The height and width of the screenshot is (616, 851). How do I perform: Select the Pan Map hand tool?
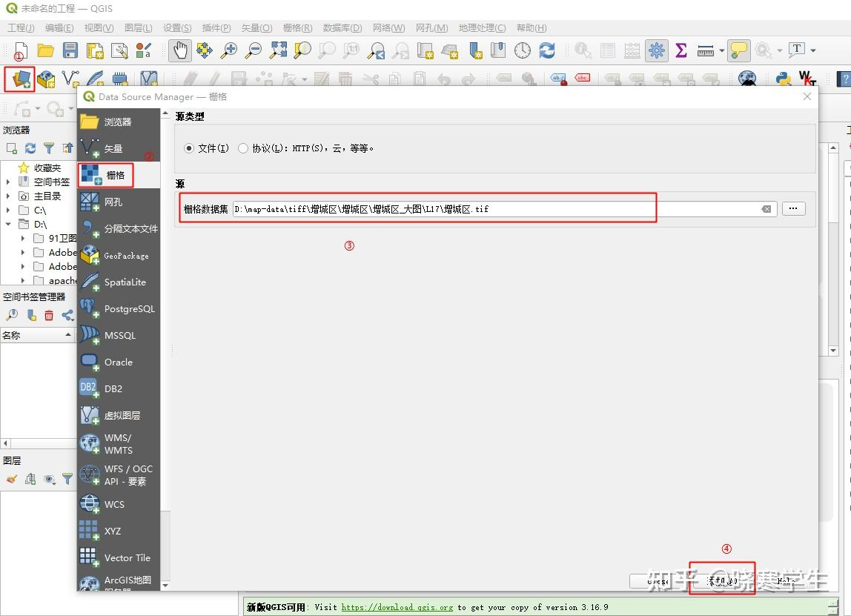click(x=180, y=50)
